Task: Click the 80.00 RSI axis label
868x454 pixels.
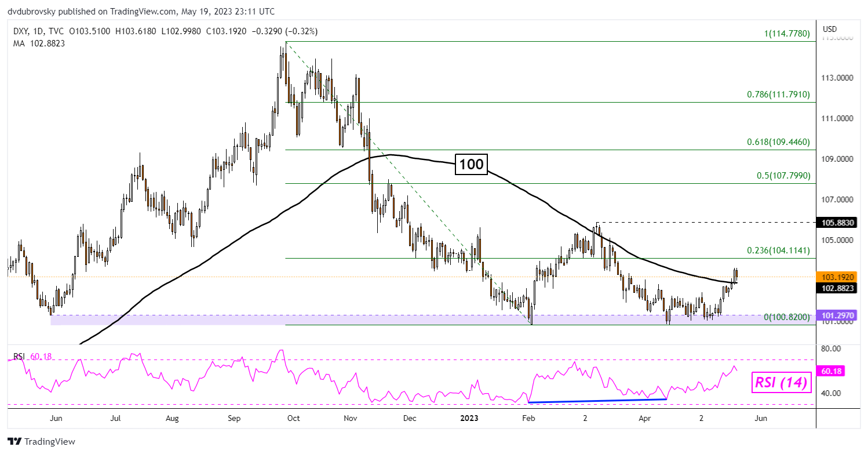Action: 831,348
